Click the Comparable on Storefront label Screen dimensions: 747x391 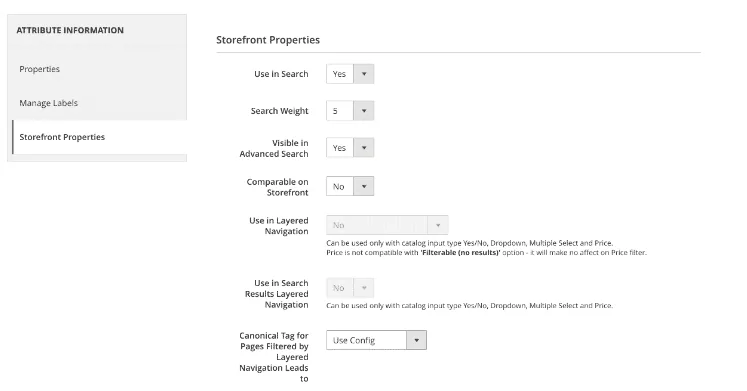277,187
